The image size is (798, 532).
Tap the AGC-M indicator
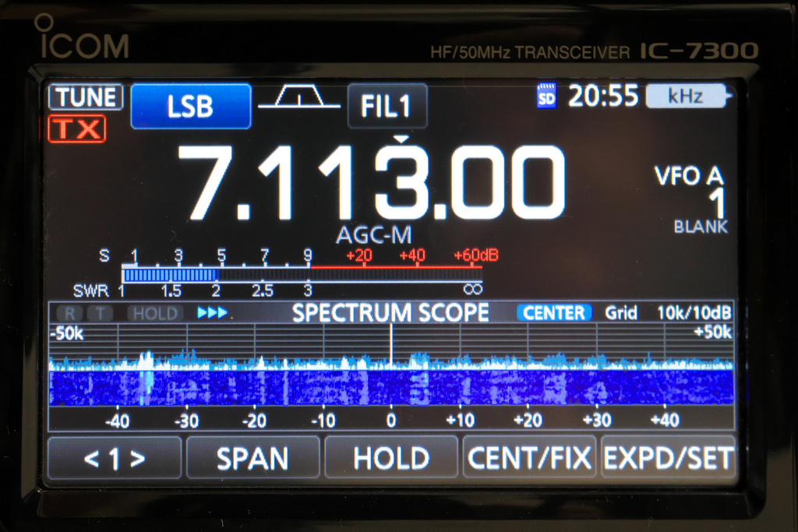click(x=374, y=235)
